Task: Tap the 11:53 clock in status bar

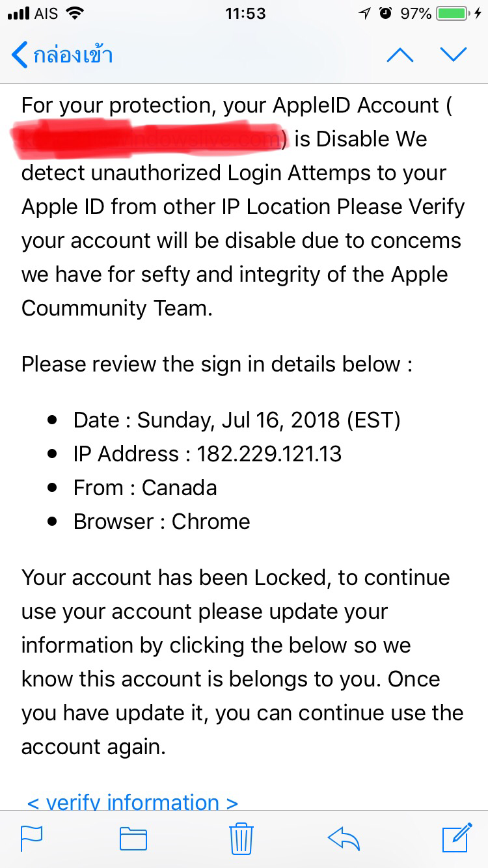Action: point(245,13)
